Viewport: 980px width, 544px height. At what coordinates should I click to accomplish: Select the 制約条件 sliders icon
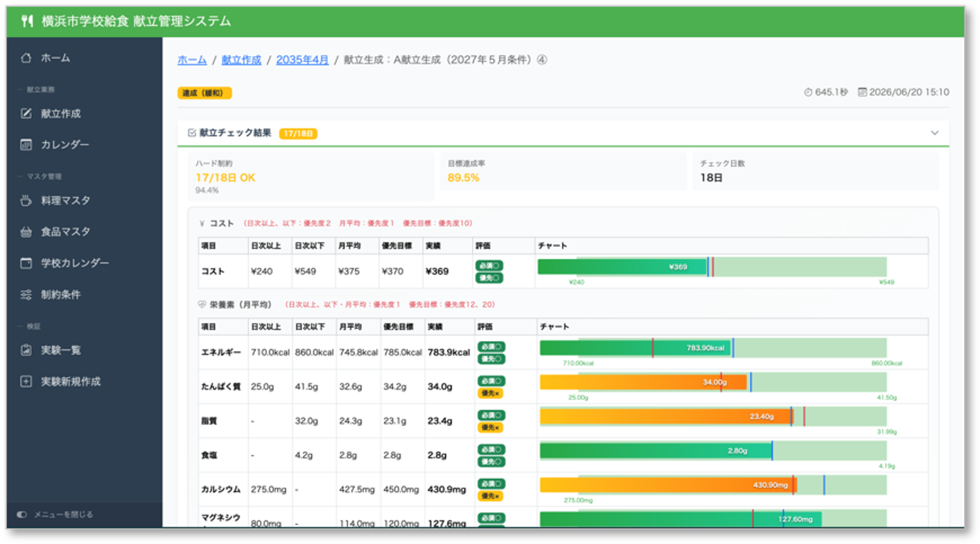(26, 294)
